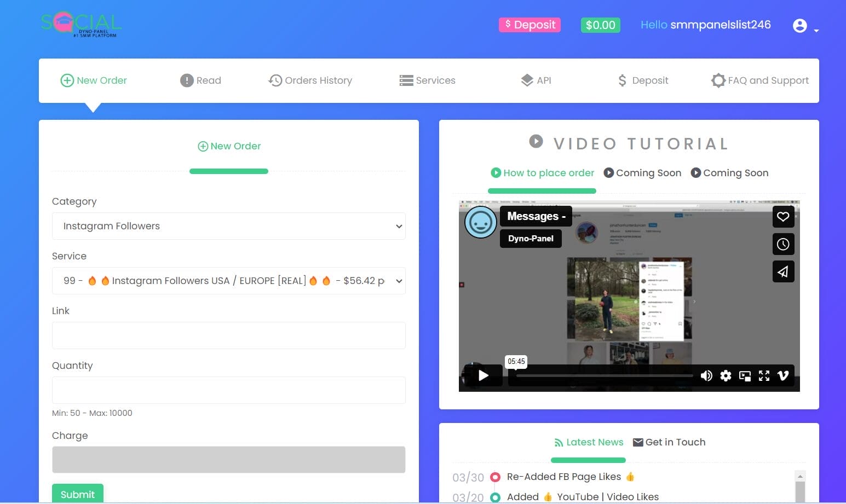
Task: Click the green Submit button
Action: coord(77,494)
